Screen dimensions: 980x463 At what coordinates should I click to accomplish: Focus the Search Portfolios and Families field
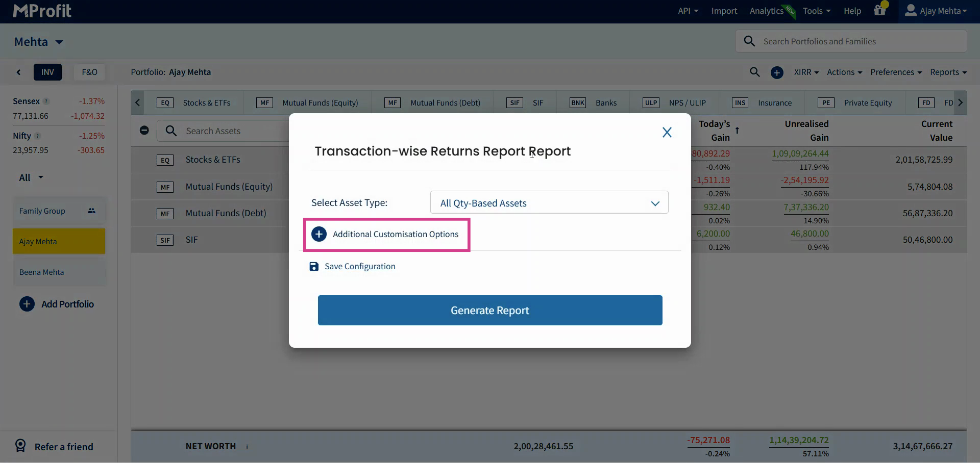point(851,41)
